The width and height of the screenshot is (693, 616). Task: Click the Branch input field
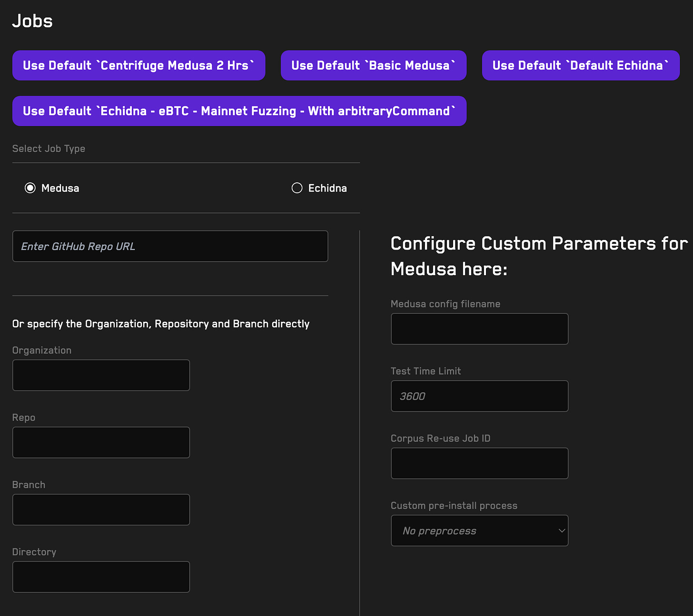tap(101, 509)
